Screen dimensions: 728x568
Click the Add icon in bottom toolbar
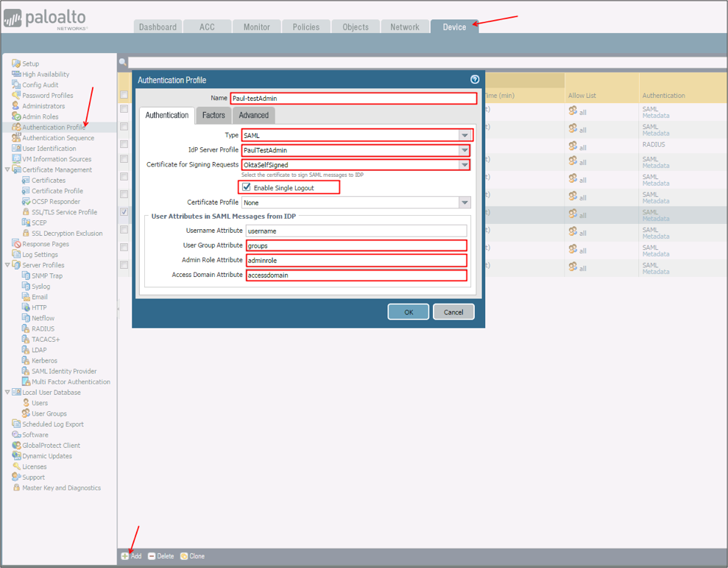(125, 556)
